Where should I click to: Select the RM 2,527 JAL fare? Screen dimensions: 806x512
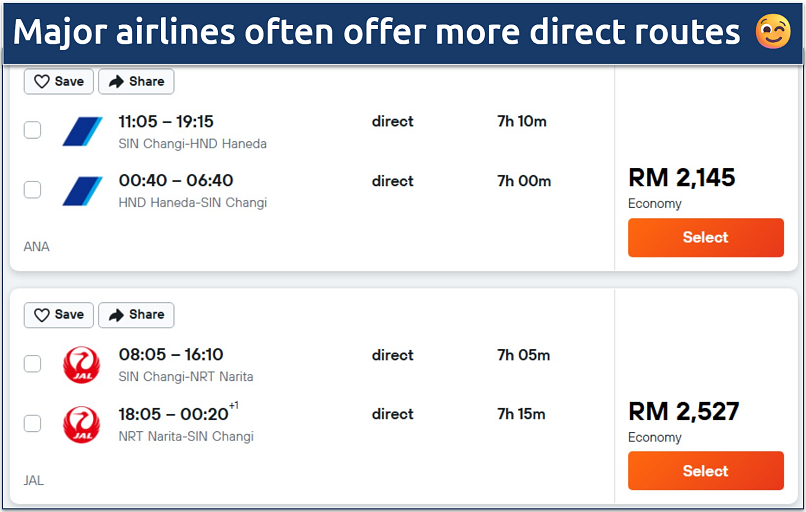pyautogui.click(x=705, y=471)
